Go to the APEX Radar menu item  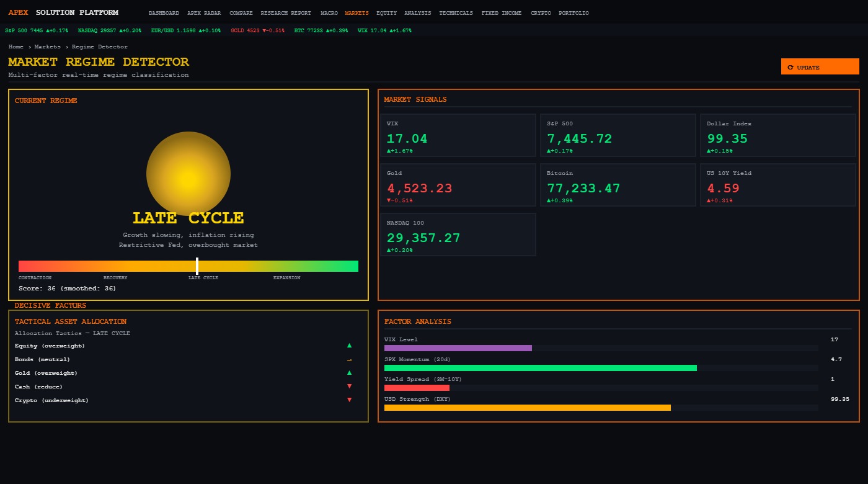click(204, 13)
